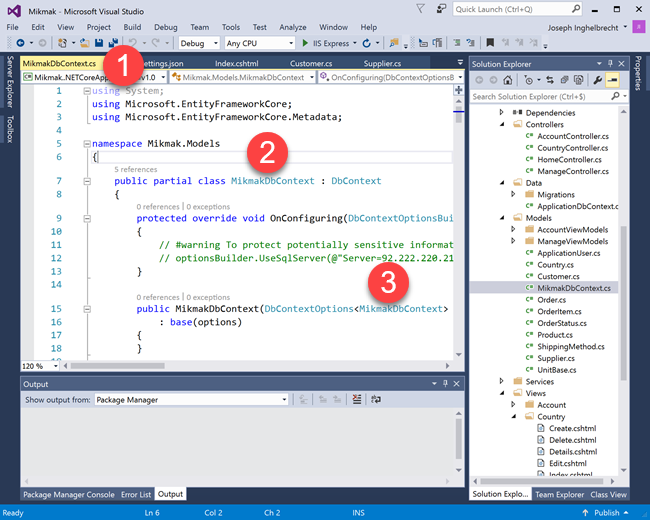Open the Mikmak.Models.MikmakDbContext type dropdown
Image resolution: width=650 pixels, height=520 pixels.
click(x=312, y=78)
